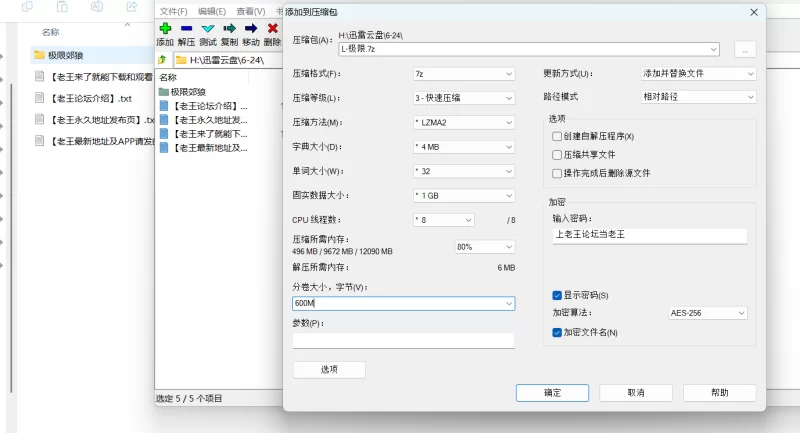Expand the 分卷大小 dropdown arrow
Viewport: 800px width, 433px height.
(509, 303)
